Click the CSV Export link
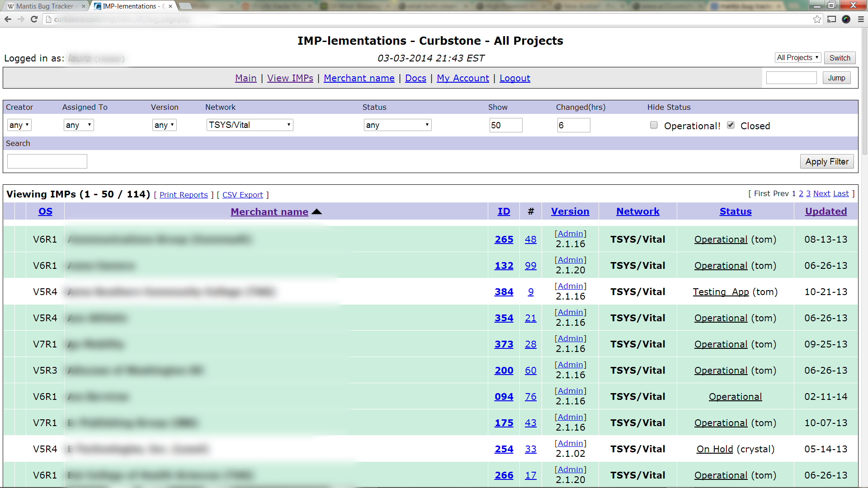The height and width of the screenshot is (488, 868). coord(243,195)
